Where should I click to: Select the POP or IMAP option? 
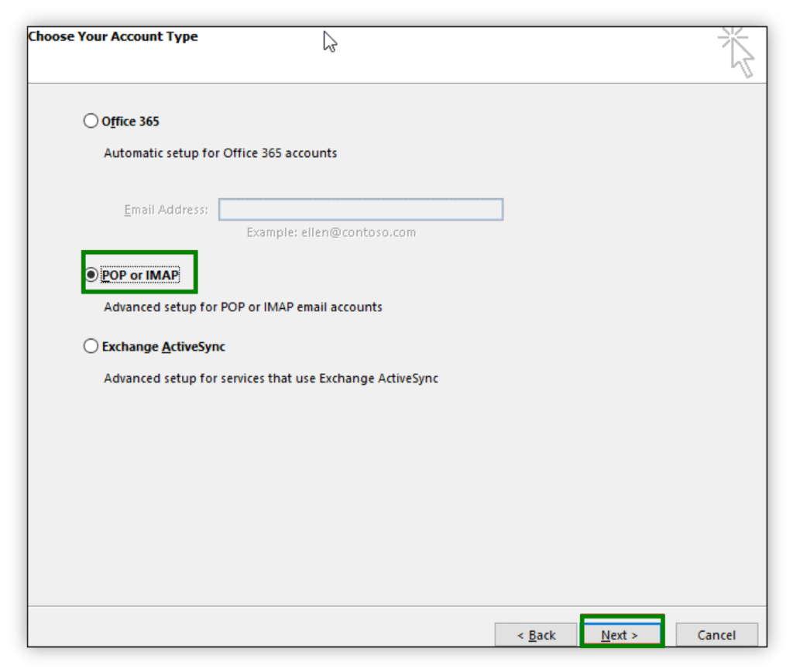(x=91, y=275)
